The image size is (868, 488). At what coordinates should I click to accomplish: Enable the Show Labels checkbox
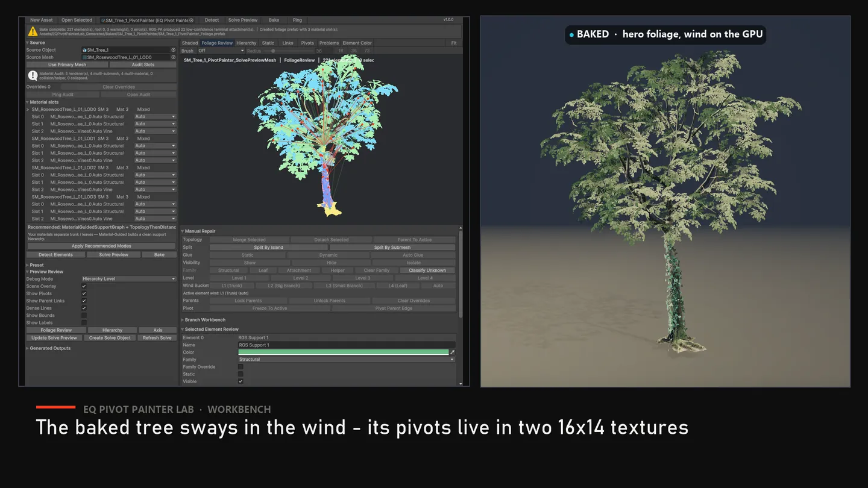point(84,322)
